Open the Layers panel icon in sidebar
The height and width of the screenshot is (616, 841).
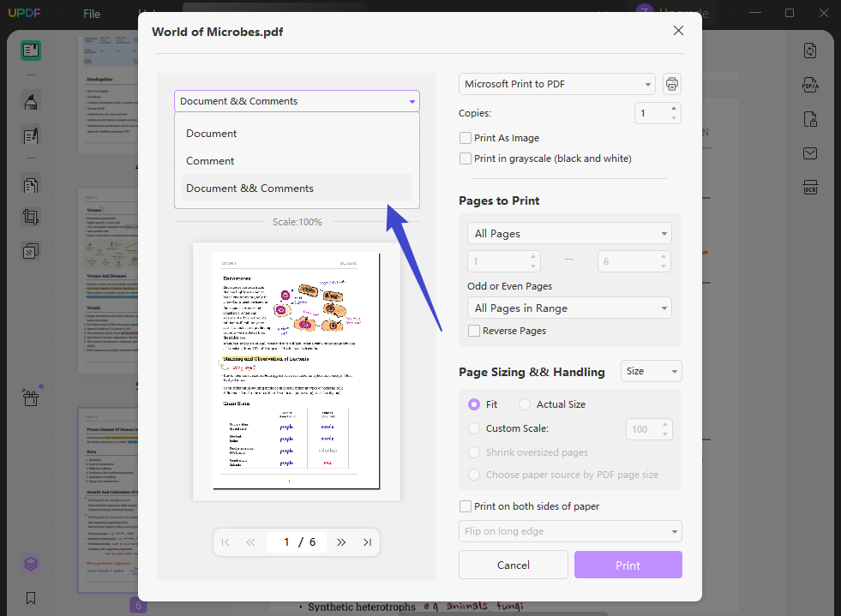click(x=31, y=564)
